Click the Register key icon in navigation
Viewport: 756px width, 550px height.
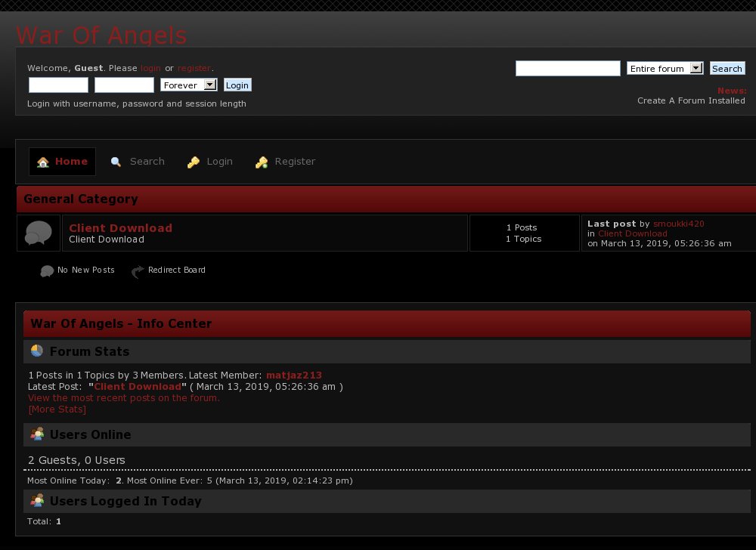[x=262, y=162]
